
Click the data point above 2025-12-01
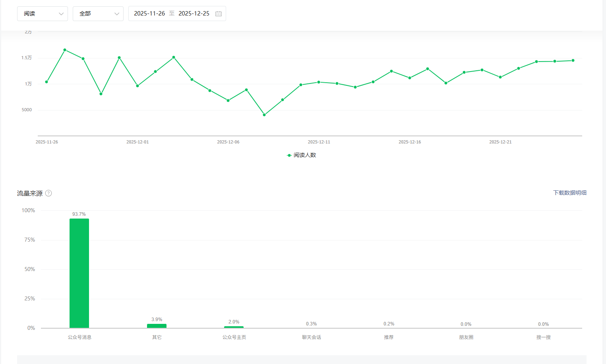click(x=137, y=86)
